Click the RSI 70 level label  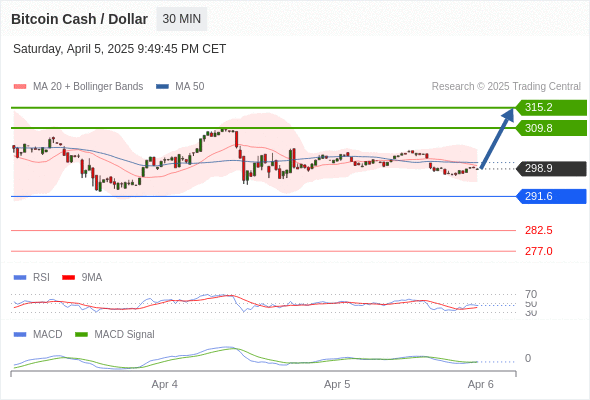(531, 294)
